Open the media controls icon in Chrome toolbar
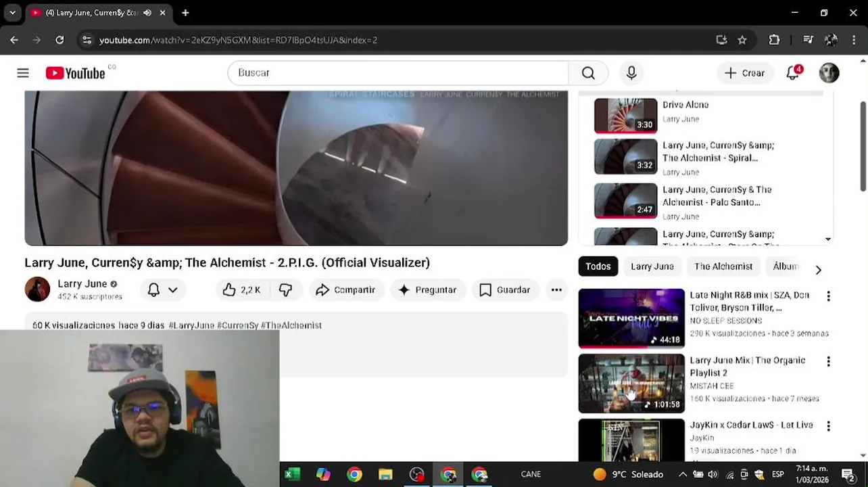 (x=808, y=40)
